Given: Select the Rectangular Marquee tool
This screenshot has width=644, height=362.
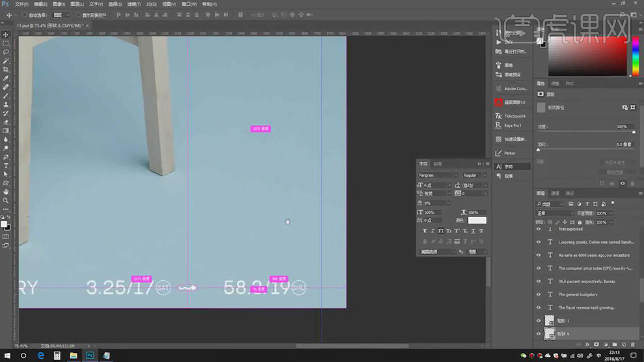Looking at the screenshot, I should click(x=6, y=44).
